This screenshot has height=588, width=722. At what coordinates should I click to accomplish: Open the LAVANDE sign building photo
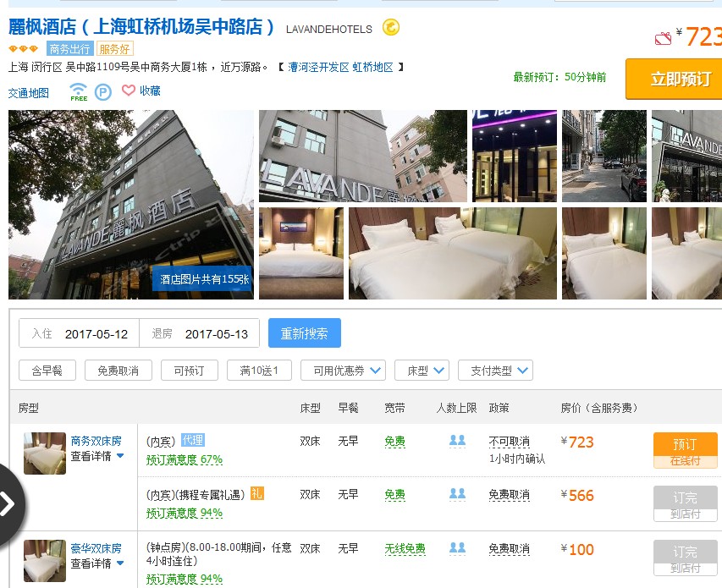363,156
